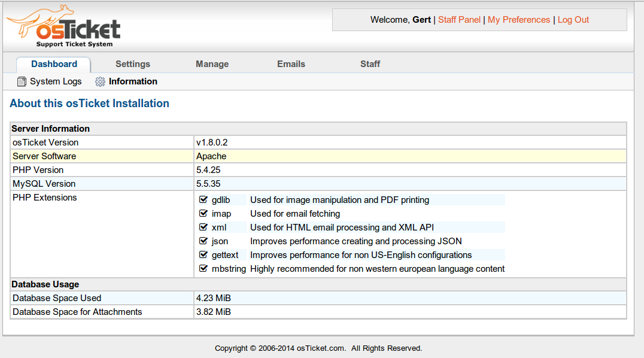This screenshot has height=358, width=644.
Task: Open the Dashboard tab
Action: pos(54,64)
